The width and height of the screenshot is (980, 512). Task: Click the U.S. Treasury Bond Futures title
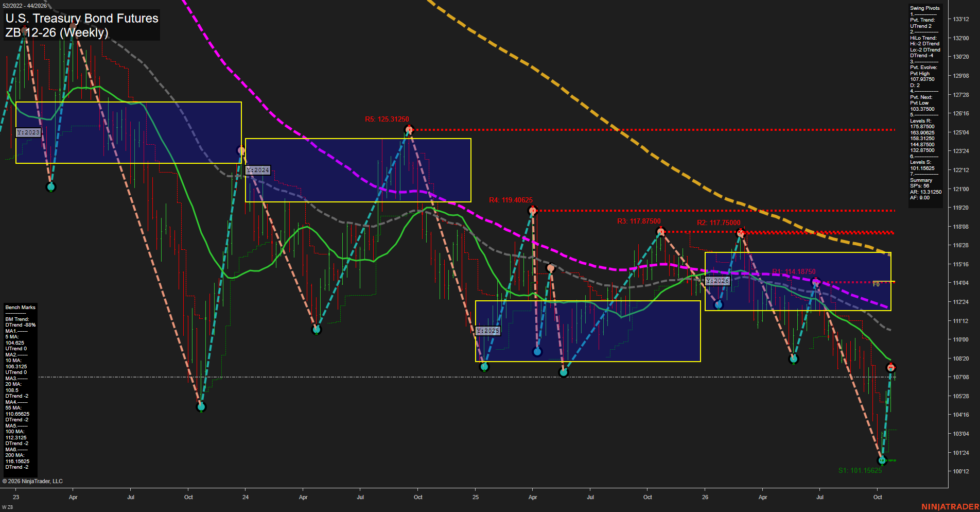coord(82,19)
